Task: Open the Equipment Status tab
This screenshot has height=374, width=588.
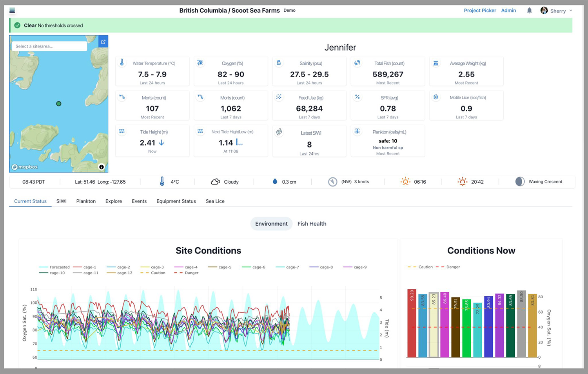Action: [x=176, y=201]
